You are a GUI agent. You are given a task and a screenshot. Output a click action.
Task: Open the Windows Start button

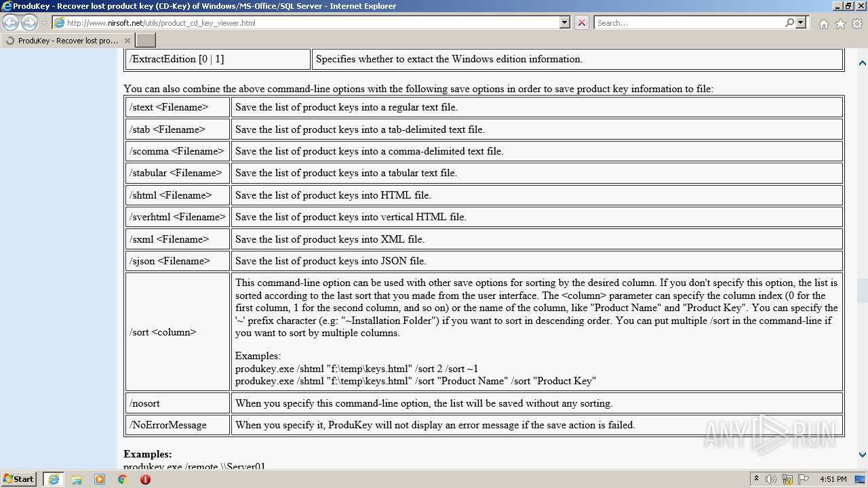pyautogui.click(x=18, y=479)
